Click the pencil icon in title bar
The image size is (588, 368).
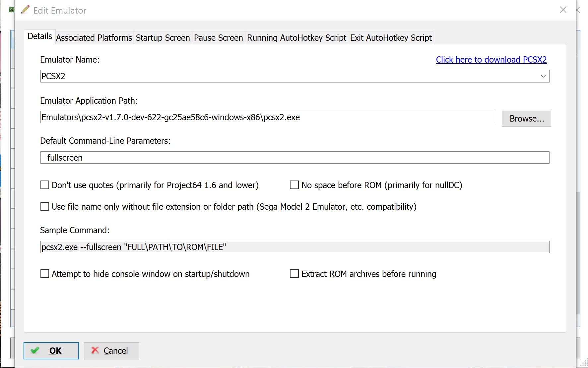coord(25,10)
